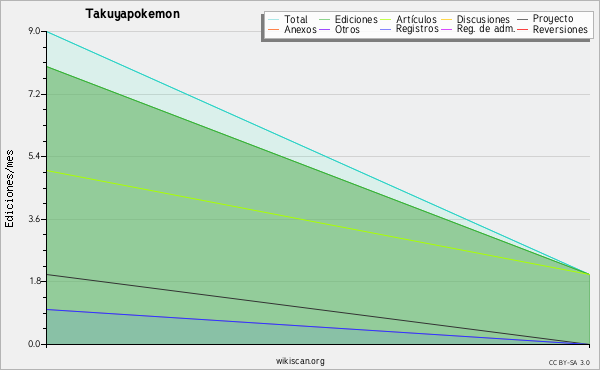Click the 1.8 y-axis tick value
Screen dimensions: 600x370
click(x=34, y=281)
